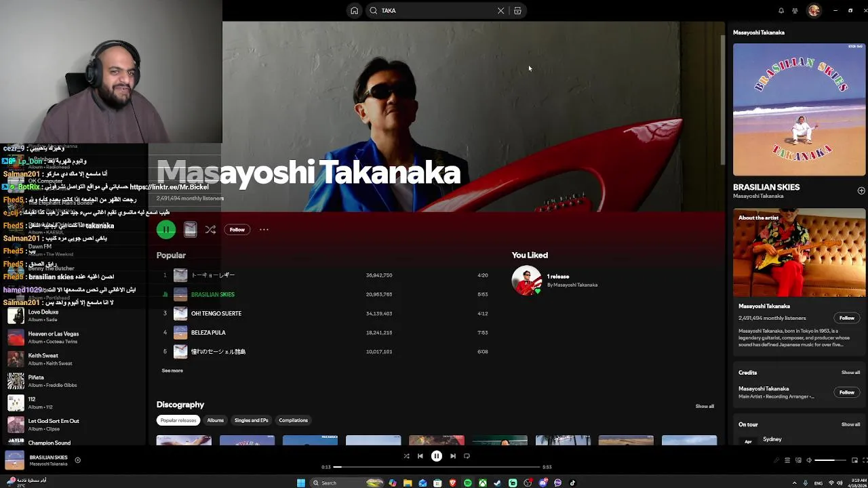Seek on the song progress bar

437,467
